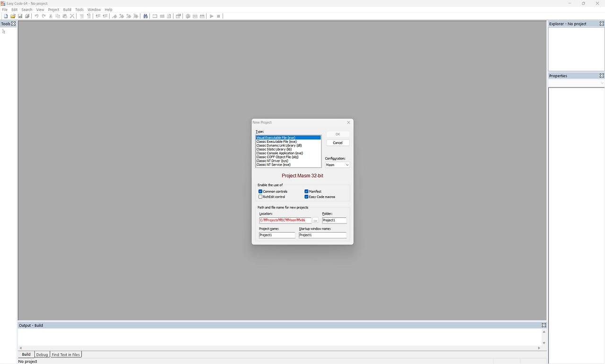Click the Cut scissors toolbar icon

(51, 16)
